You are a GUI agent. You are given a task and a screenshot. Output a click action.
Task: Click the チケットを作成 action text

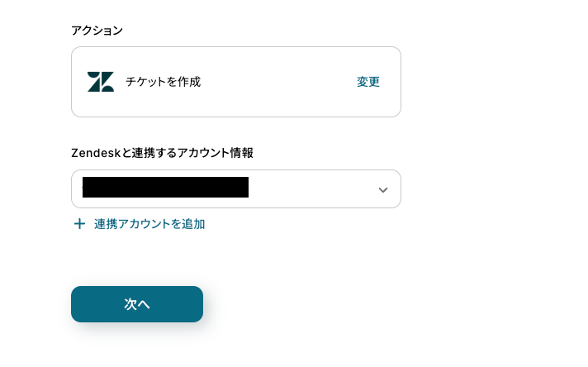click(163, 82)
